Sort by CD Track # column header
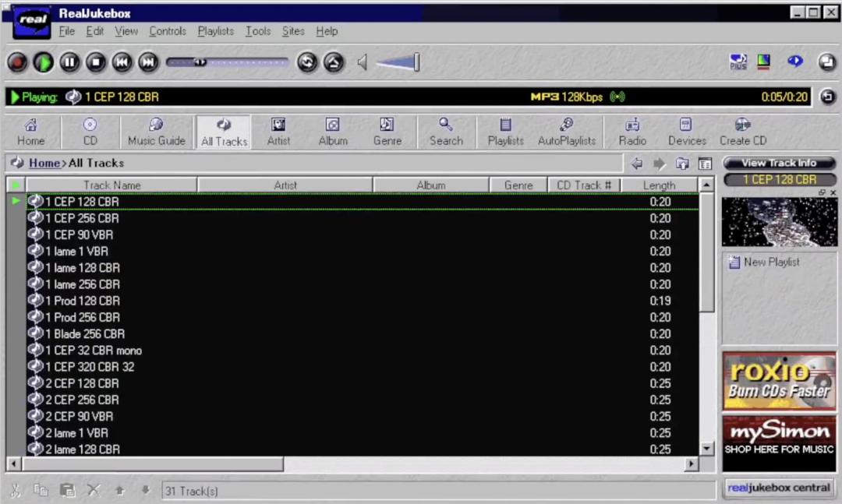 pyautogui.click(x=584, y=185)
